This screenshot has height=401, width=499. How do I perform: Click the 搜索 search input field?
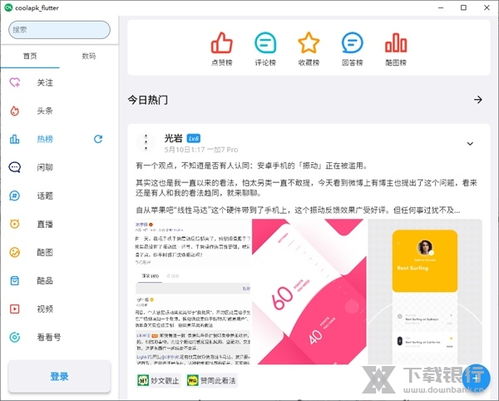coord(59,30)
